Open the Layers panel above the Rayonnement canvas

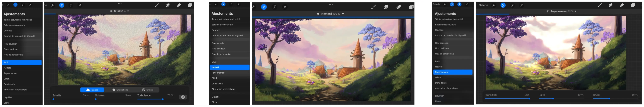coord(633,5)
